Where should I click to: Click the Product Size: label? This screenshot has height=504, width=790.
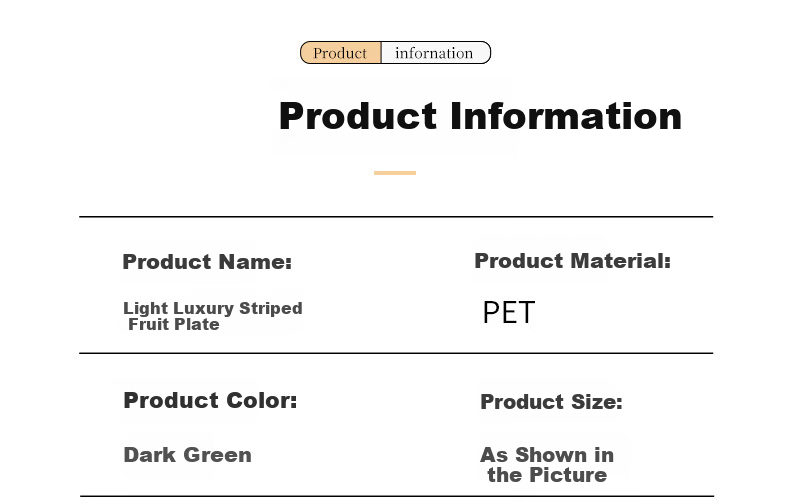[551, 402]
